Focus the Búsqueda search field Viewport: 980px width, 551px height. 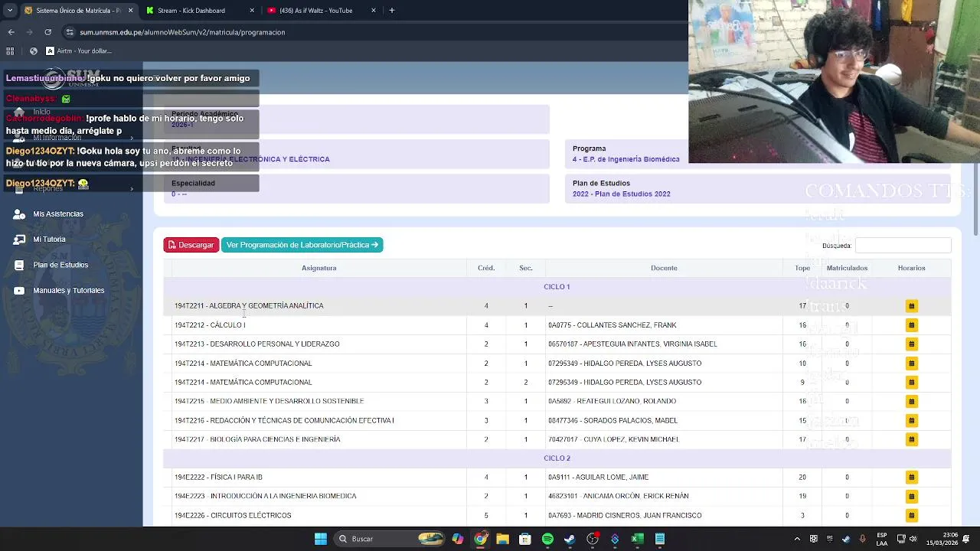[903, 246]
